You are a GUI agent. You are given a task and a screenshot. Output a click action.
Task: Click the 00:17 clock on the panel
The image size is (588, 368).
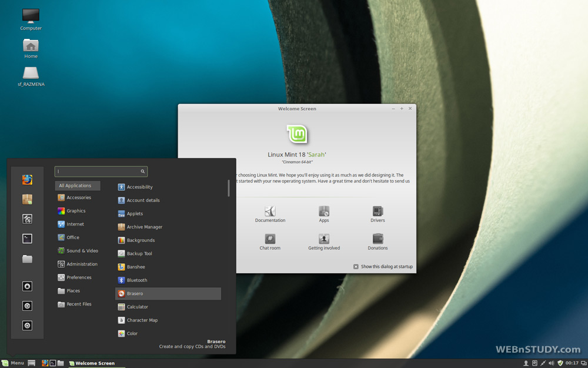pos(572,363)
